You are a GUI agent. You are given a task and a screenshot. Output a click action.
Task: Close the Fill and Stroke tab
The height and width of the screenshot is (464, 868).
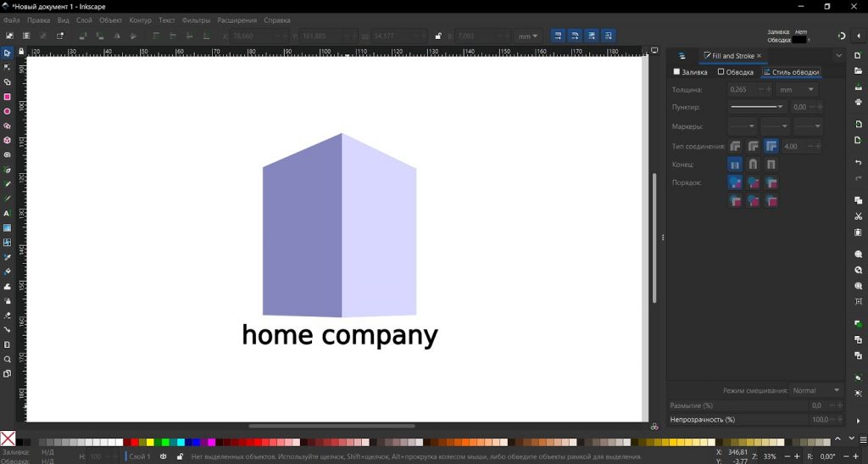click(x=759, y=56)
